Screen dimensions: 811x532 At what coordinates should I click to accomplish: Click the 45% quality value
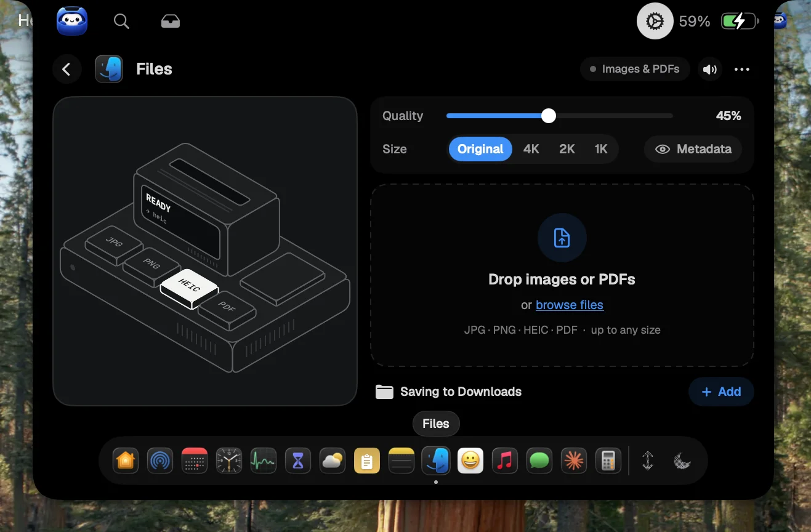click(728, 116)
